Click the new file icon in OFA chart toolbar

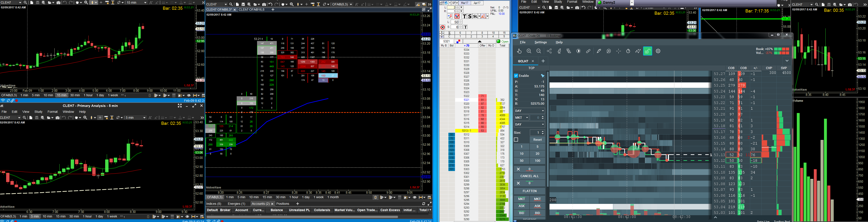click(237, 4)
